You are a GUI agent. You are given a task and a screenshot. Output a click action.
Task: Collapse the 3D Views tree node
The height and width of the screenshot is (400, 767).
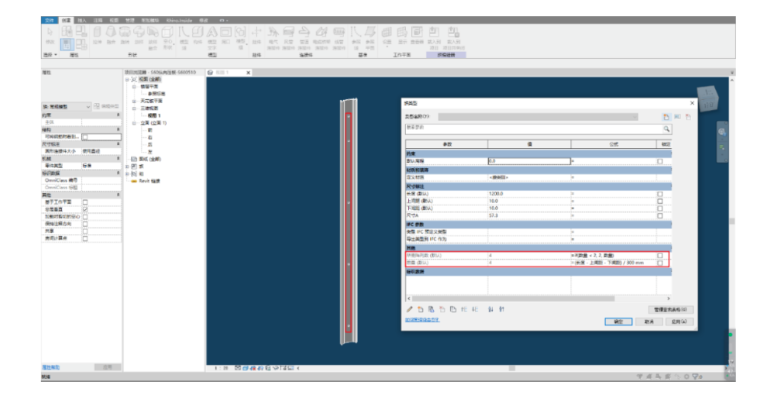click(x=135, y=108)
